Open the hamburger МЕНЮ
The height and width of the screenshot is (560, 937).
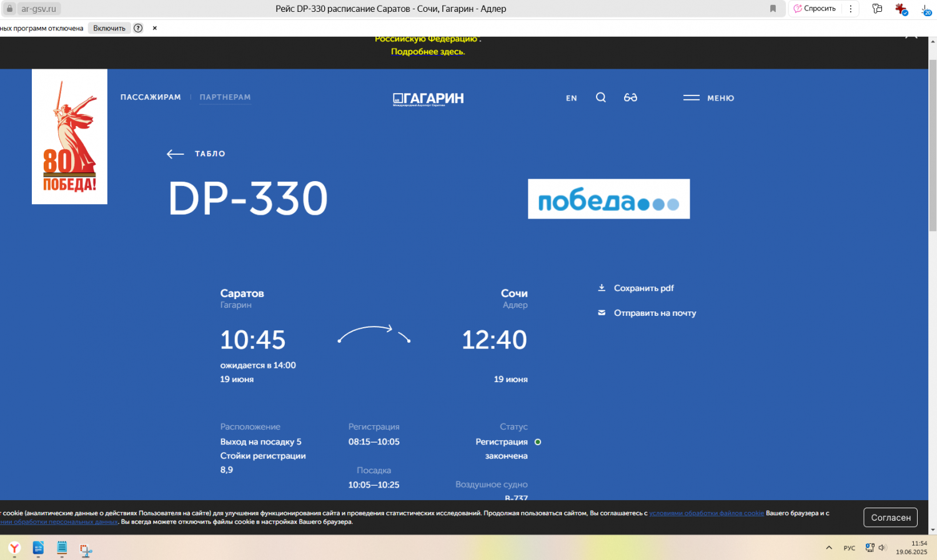(708, 98)
